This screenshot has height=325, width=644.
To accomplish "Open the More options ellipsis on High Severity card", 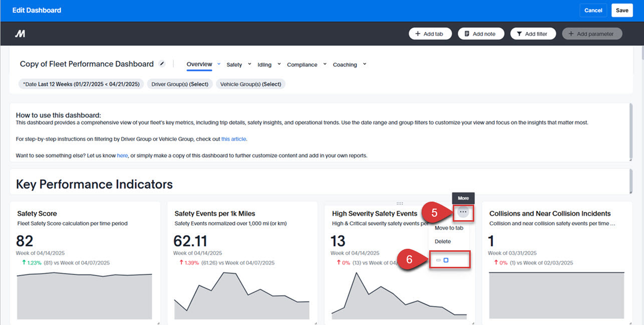I will 463,212.
